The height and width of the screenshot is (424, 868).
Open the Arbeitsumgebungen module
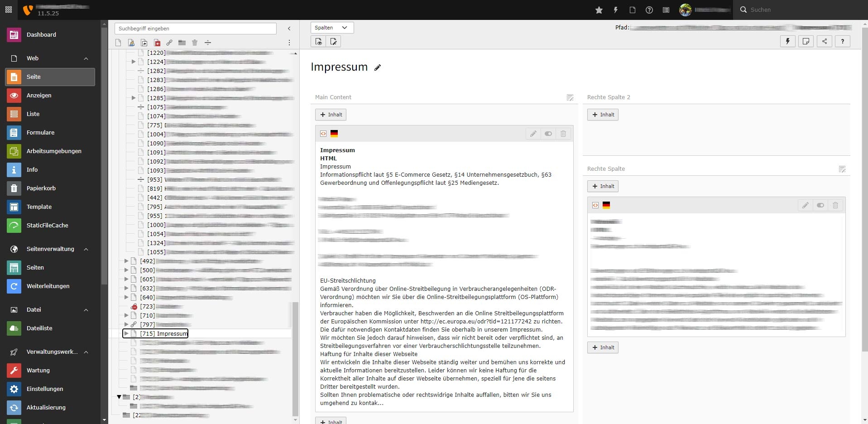(x=50, y=151)
